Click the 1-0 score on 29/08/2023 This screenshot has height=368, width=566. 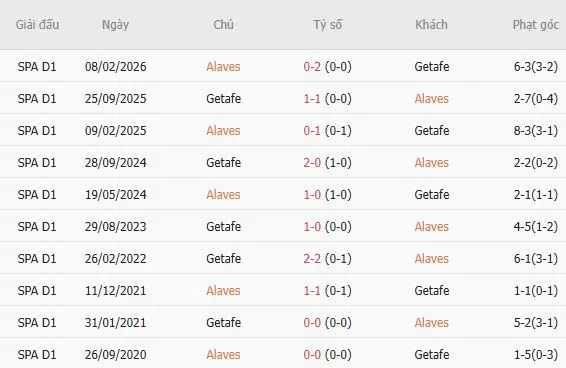[312, 226]
